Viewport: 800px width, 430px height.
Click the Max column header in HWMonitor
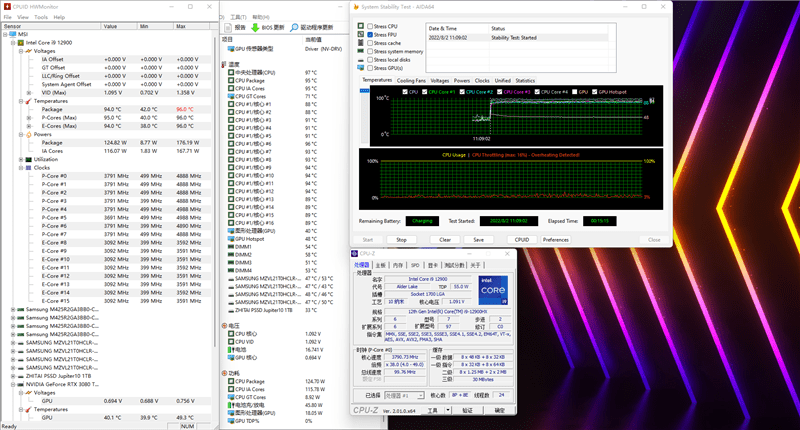[192, 26]
